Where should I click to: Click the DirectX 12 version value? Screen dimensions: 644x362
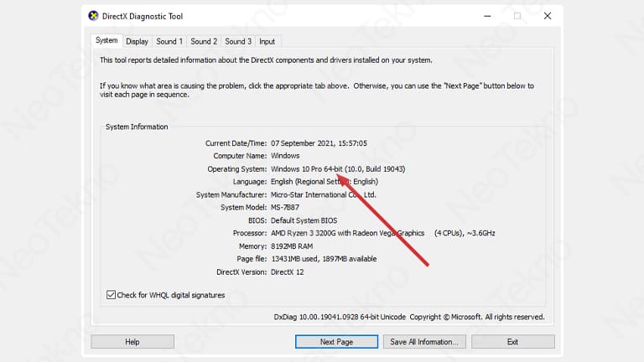click(x=287, y=272)
